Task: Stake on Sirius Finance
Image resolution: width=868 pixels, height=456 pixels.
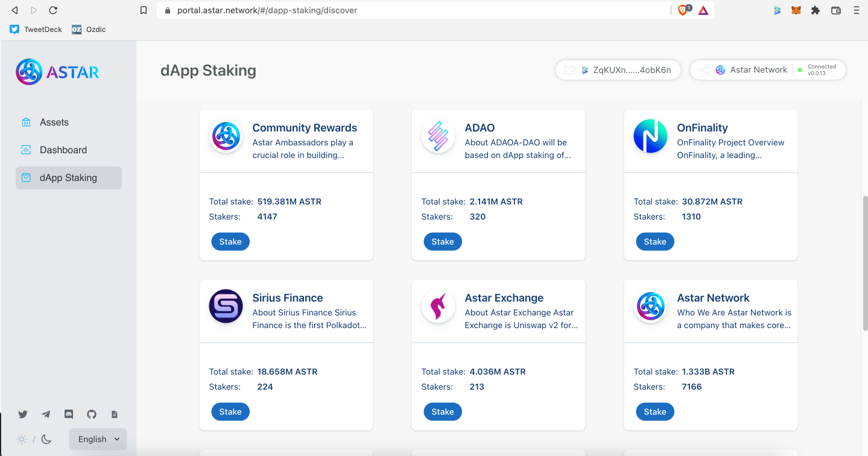Action: tap(230, 411)
